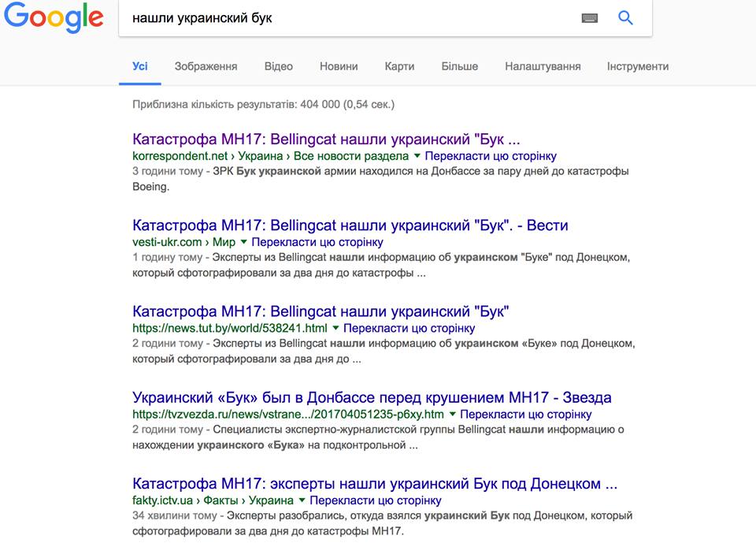Expand dropdown arrow beside tvzvezda.ru URL

[452, 414]
